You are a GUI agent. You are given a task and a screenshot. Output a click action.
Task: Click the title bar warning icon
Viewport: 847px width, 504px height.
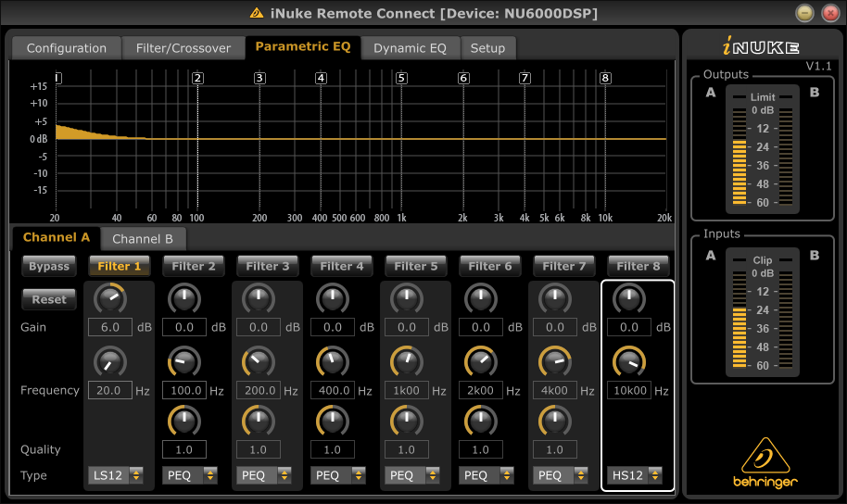257,13
